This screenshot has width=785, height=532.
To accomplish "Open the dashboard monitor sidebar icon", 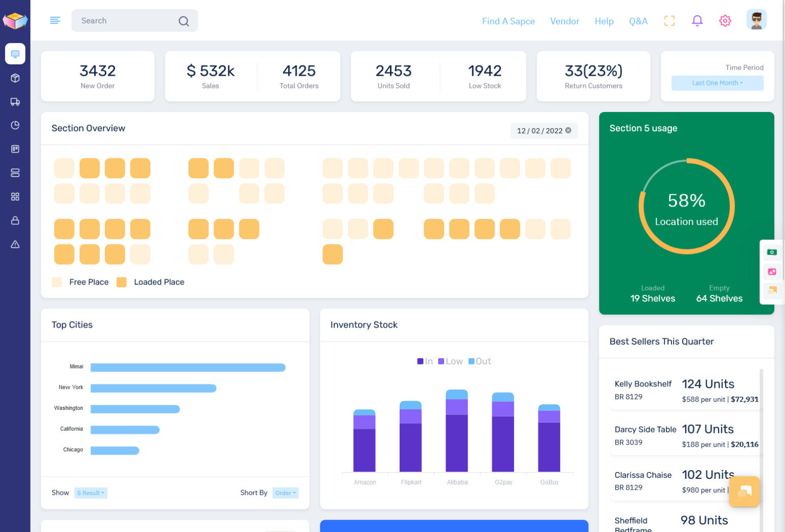I will point(15,54).
